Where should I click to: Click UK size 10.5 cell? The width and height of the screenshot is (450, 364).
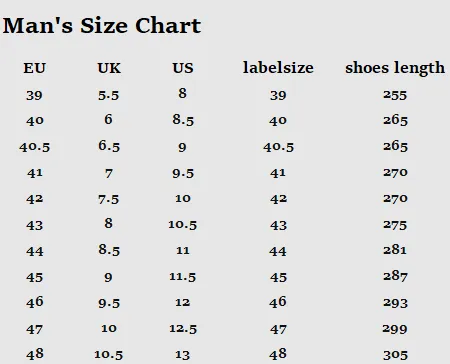point(109,355)
